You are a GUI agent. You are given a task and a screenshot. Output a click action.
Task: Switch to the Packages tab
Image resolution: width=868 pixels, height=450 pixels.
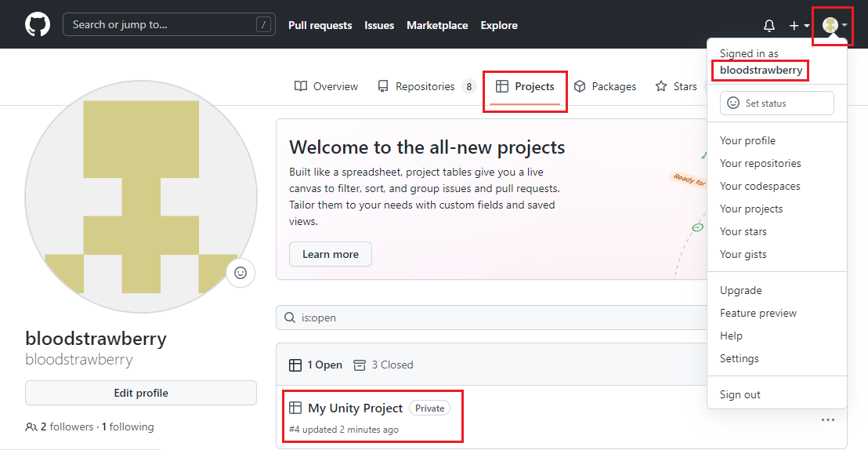(605, 86)
